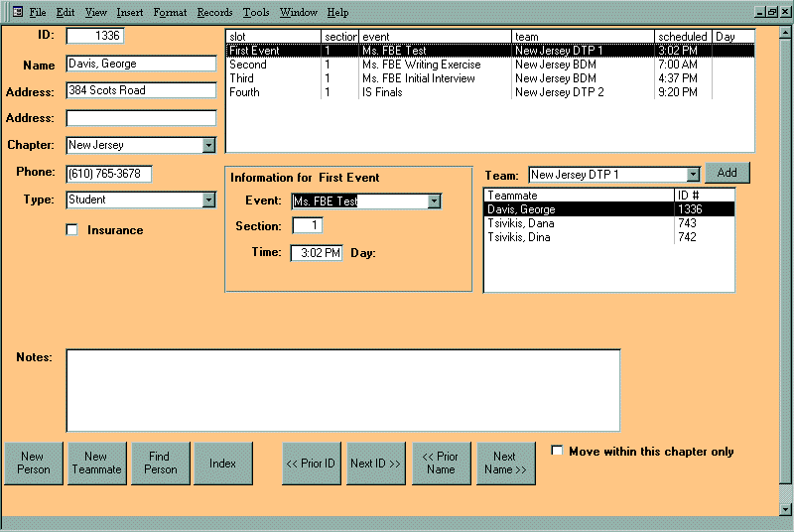Viewport: 794px width, 532px height.
Task: Toggle the Insurance checkbox
Action: tap(72, 230)
